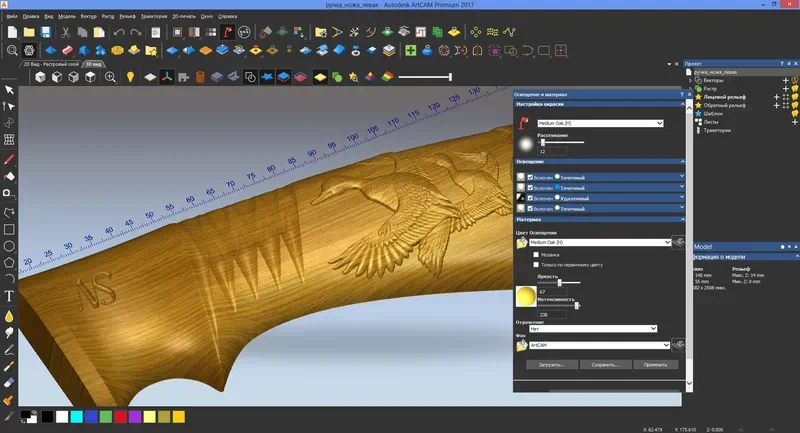Pick the red color swatch in palette

pos(120,415)
